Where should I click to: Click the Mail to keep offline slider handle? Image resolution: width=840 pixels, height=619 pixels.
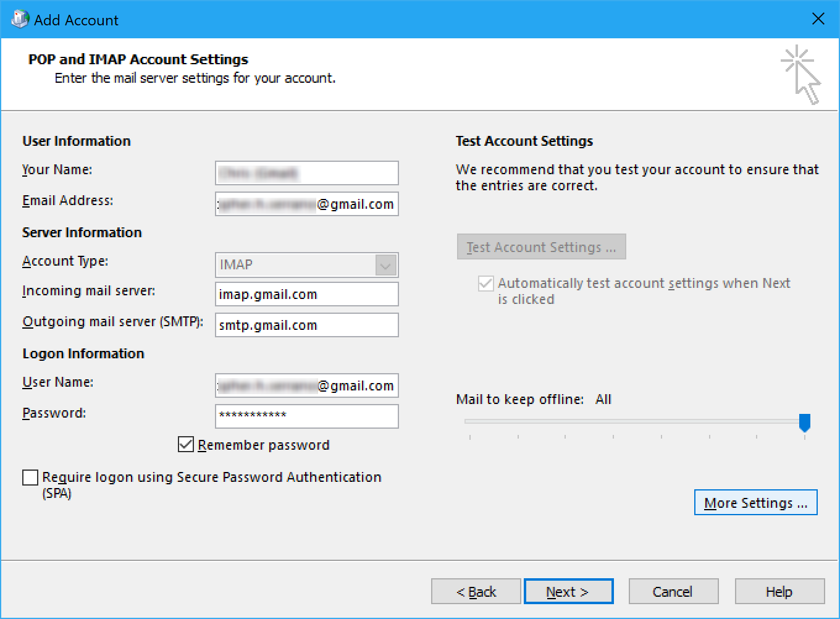point(804,422)
